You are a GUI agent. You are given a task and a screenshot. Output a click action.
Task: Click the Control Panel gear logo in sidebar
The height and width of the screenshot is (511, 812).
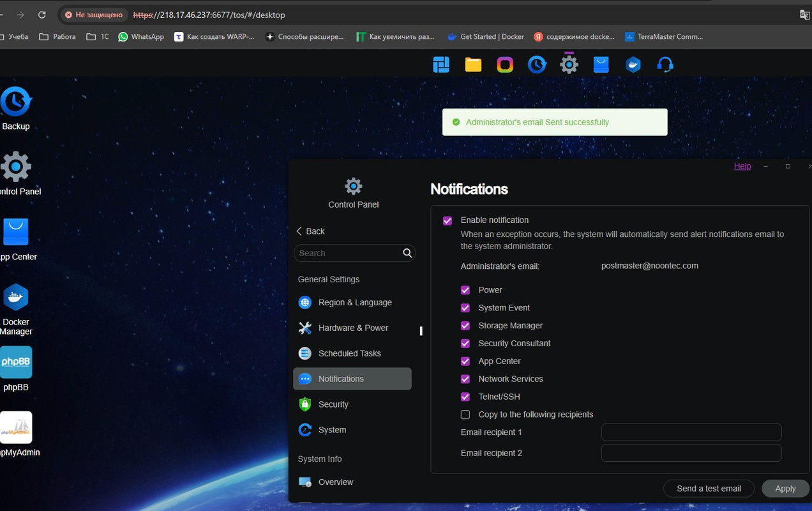point(354,186)
